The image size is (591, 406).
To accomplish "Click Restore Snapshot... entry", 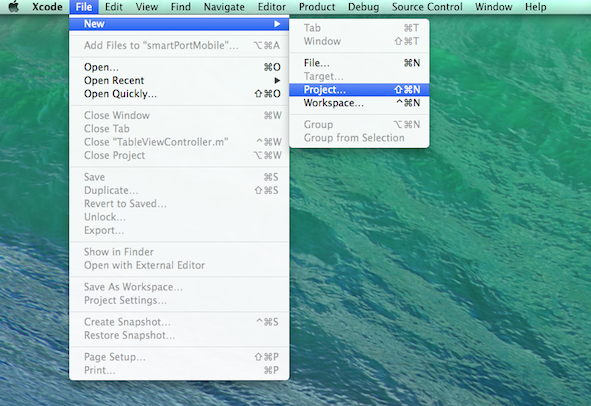I will (x=179, y=336).
